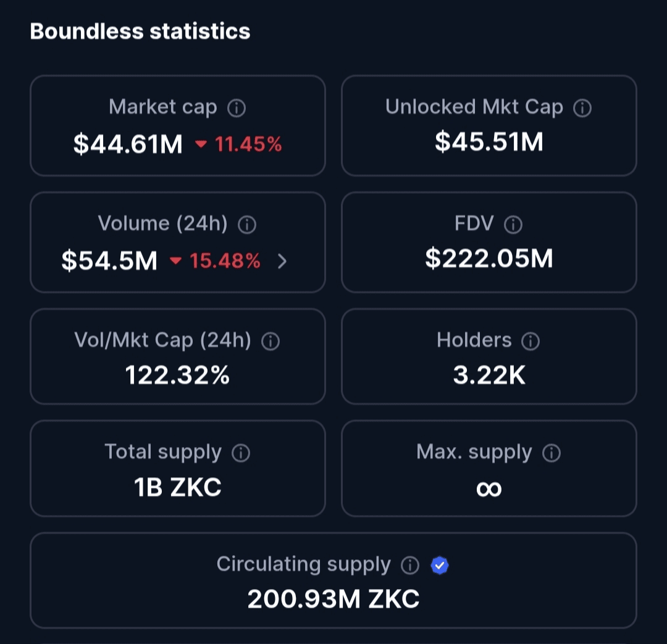Click the infinity Max. supply symbol
667x644 pixels.
[489, 489]
